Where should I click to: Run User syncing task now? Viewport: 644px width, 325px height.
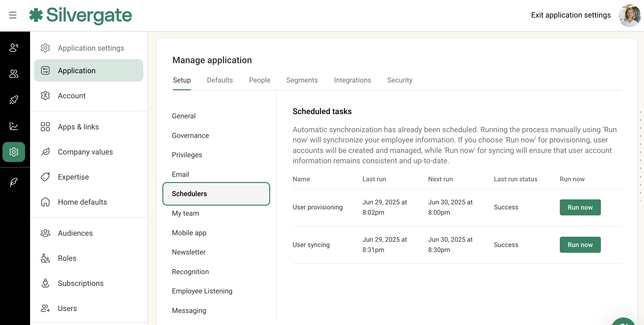click(x=580, y=245)
